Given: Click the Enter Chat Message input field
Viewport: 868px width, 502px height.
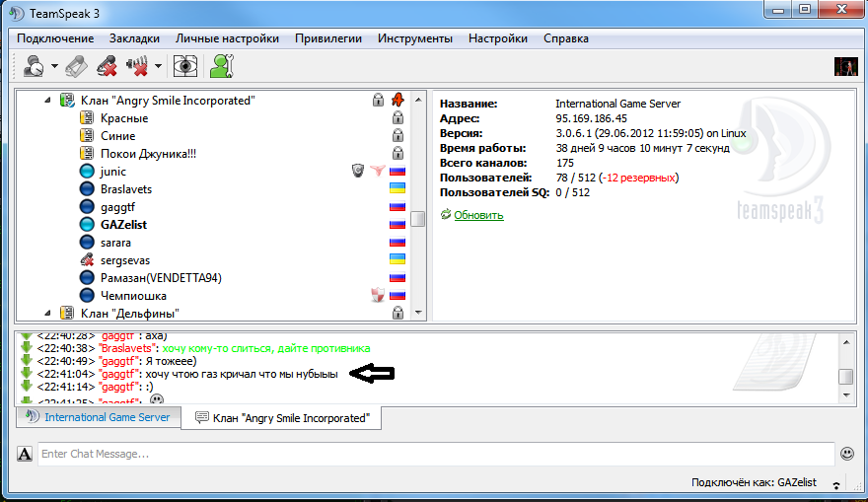Looking at the screenshot, I should pyautogui.click(x=436, y=454).
